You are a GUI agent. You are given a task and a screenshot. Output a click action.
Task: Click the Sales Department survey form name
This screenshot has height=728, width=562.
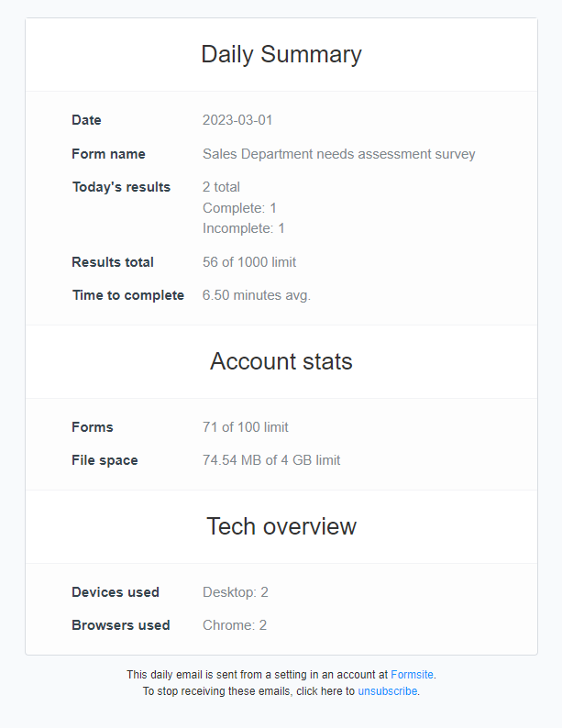click(338, 154)
